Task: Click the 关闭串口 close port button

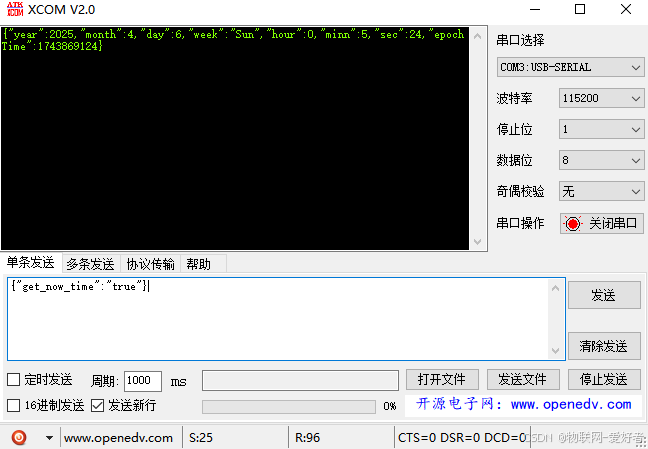Action: 602,224
